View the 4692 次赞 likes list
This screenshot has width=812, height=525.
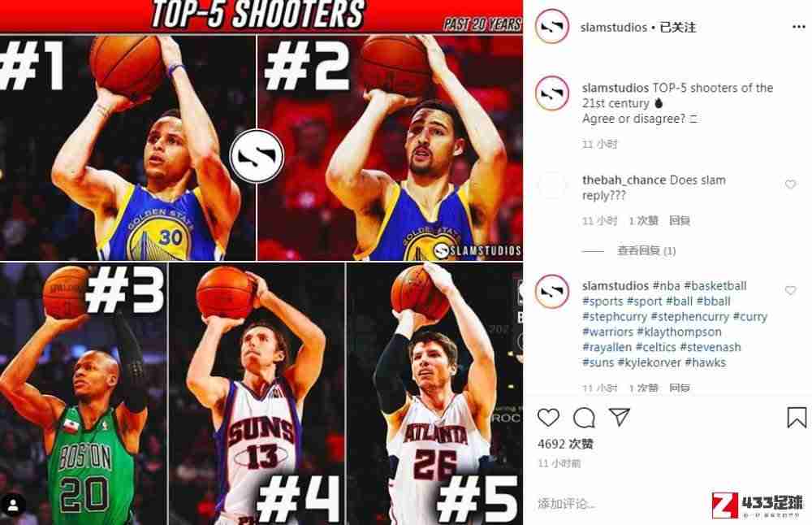point(565,445)
